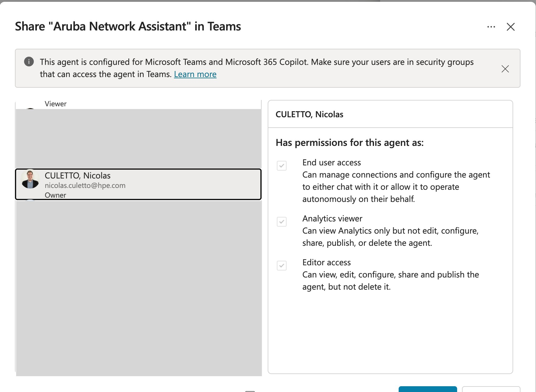This screenshot has height=392, width=536.
Task: Click the blue primary button at dialog bottom
Action: pos(428,389)
